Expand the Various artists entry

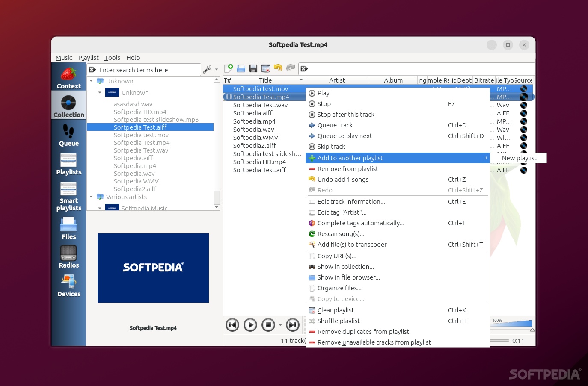pos(91,197)
